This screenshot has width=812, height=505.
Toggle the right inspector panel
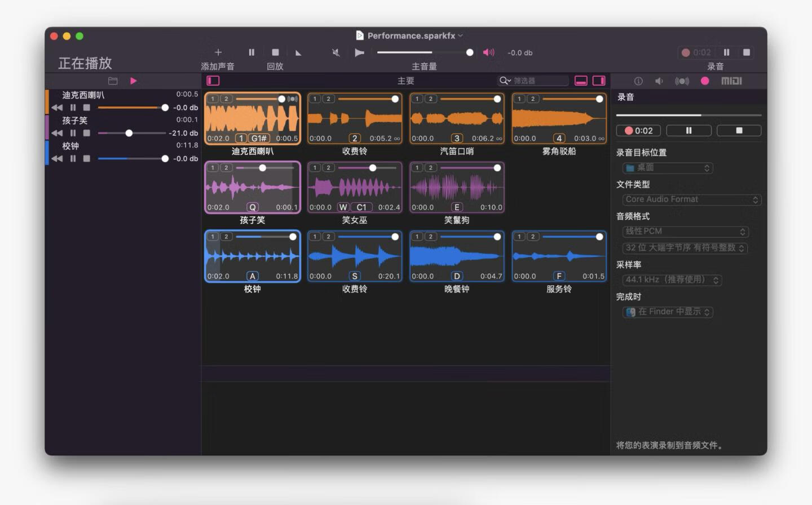coord(599,81)
